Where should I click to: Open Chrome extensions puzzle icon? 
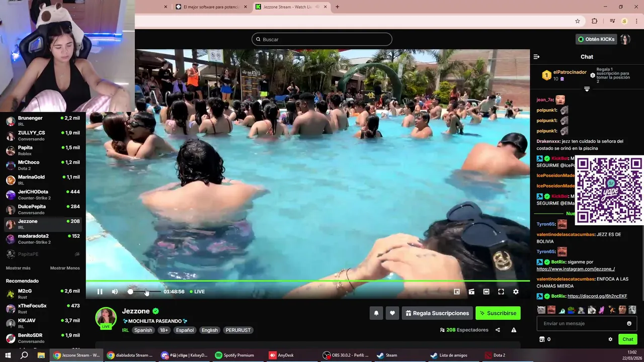pos(595,21)
